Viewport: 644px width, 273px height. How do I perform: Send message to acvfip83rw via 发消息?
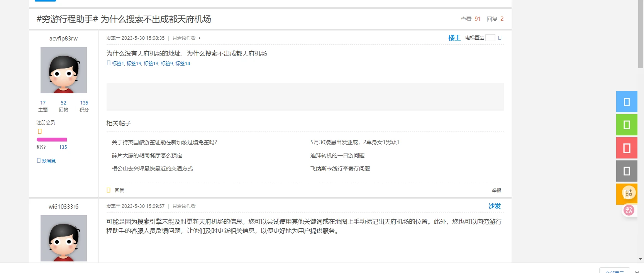pyautogui.click(x=48, y=161)
